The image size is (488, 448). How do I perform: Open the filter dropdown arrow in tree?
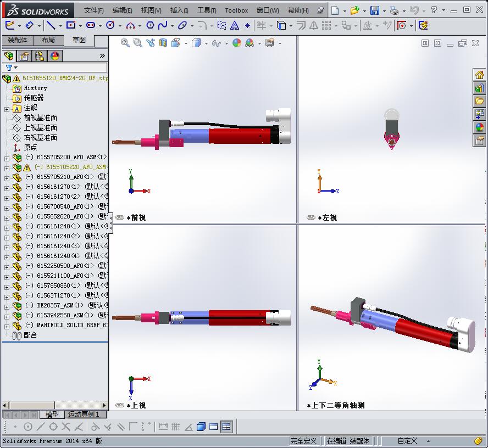click(15, 68)
